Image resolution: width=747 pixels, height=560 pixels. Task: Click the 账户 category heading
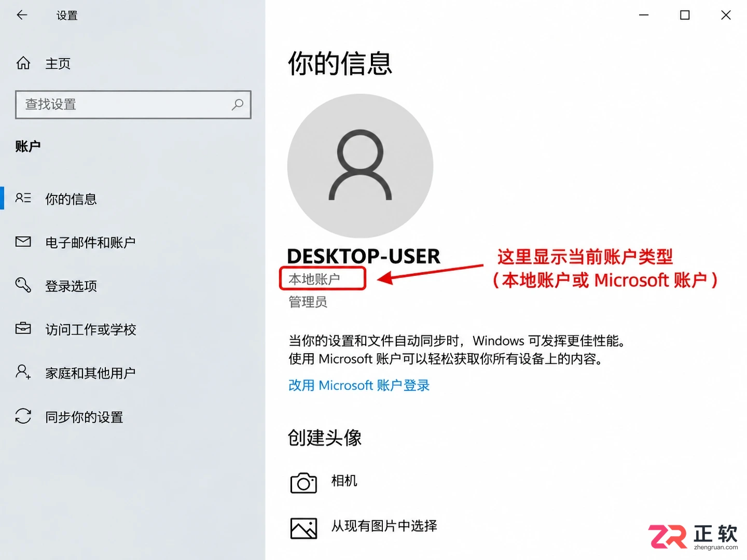point(28,146)
